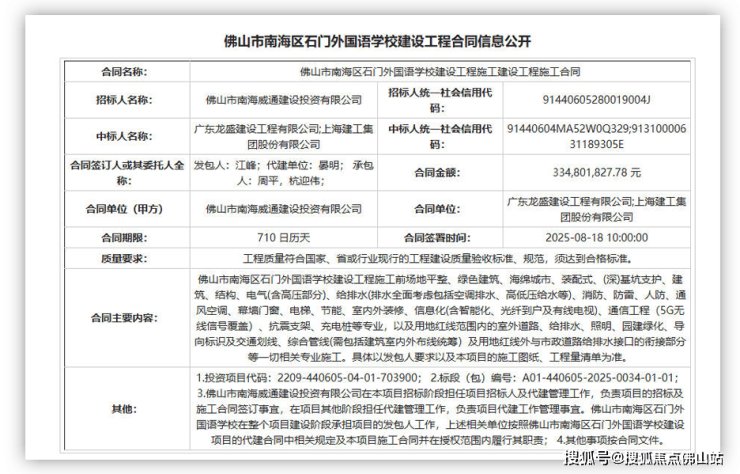Click the 其他 label cell
Screen dimensions: 740x474
(x=127, y=409)
